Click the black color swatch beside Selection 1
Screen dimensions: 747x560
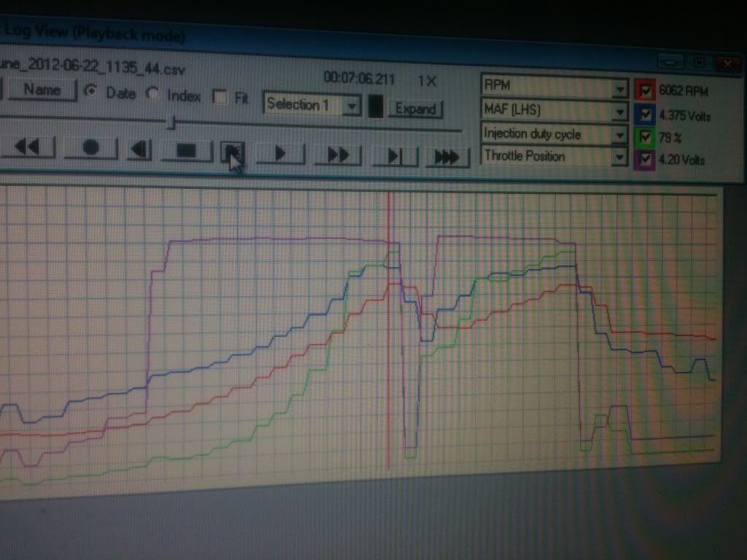[x=376, y=106]
